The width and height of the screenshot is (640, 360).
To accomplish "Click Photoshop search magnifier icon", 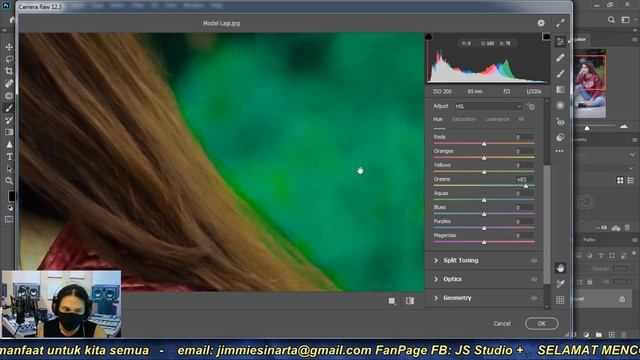I will pos(611,20).
